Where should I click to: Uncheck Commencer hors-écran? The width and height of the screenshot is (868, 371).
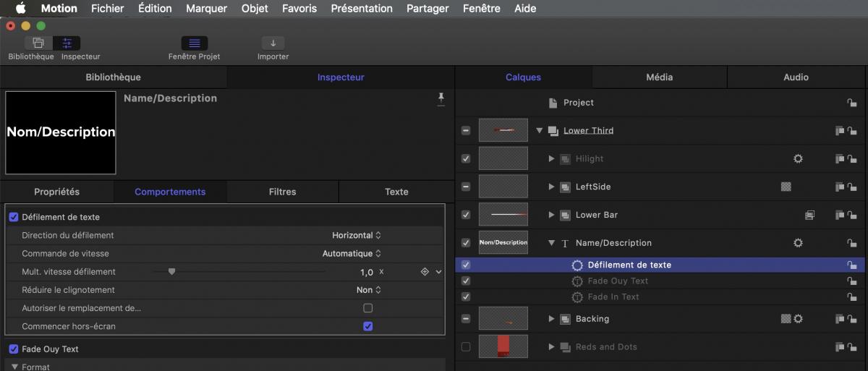[x=368, y=326]
